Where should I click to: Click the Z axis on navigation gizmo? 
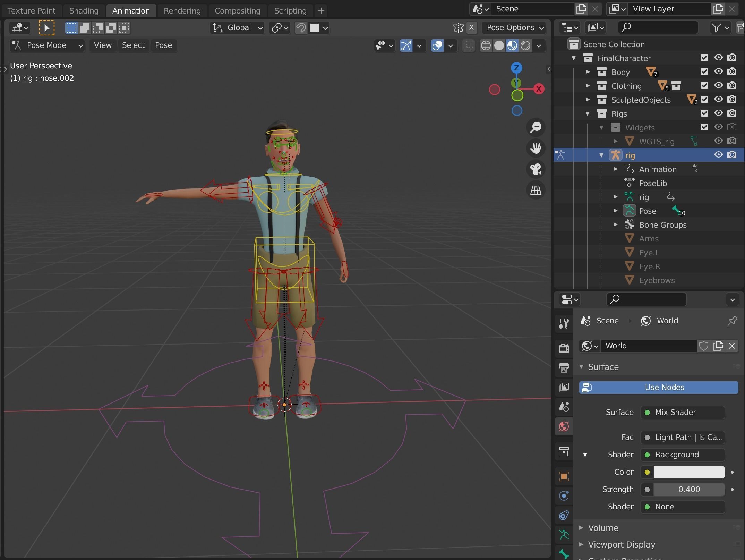point(516,68)
